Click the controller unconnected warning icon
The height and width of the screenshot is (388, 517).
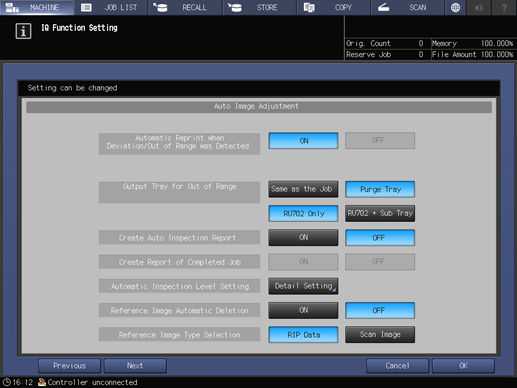(42, 382)
